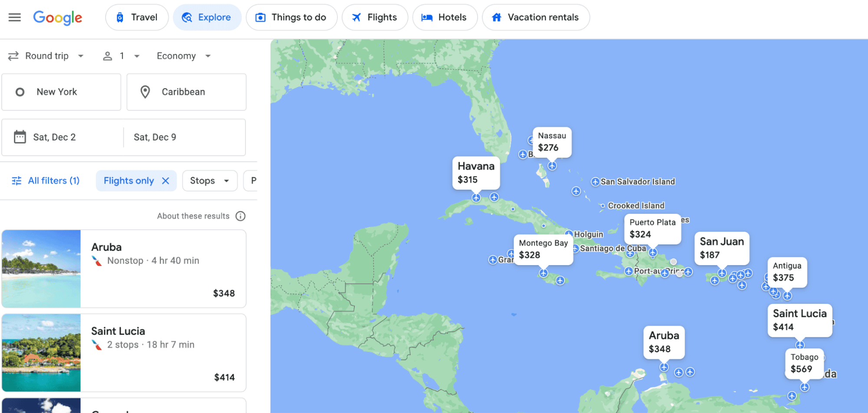Click the Travel suitcase icon
The width and height of the screenshot is (868, 413).
[x=120, y=17]
